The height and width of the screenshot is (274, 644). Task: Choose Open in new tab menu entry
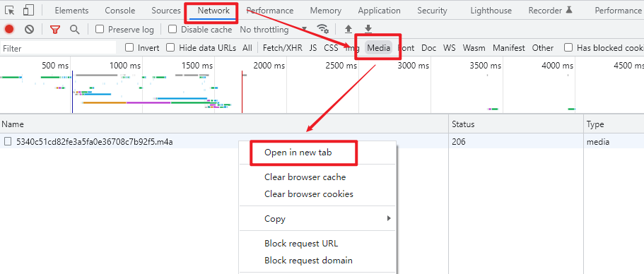click(x=298, y=153)
